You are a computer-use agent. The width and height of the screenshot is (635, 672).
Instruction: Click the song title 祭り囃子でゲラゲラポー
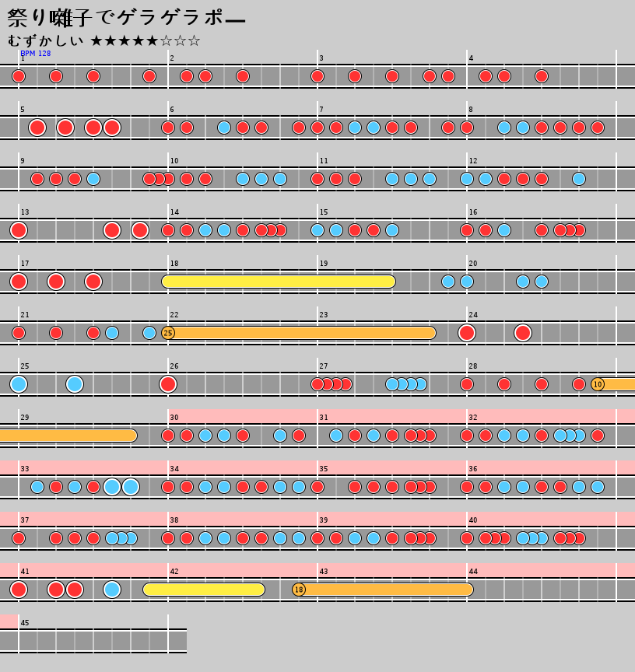coord(126,18)
